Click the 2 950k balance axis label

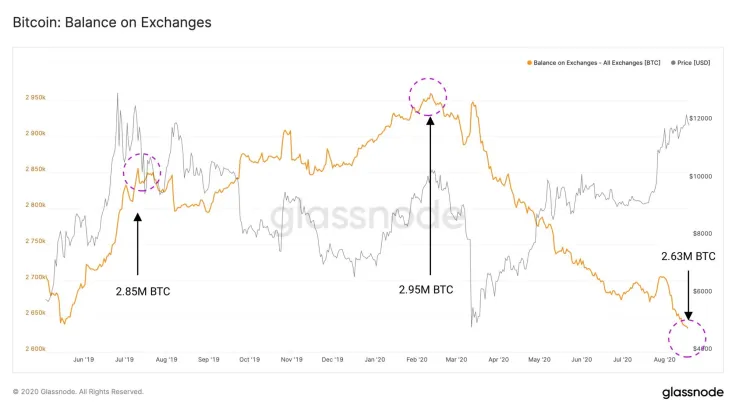35,97
